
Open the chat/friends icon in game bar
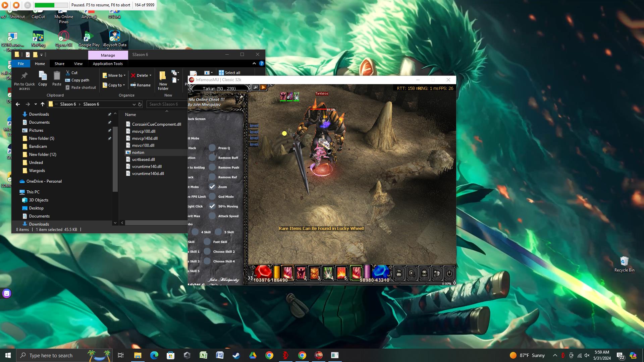(x=437, y=274)
